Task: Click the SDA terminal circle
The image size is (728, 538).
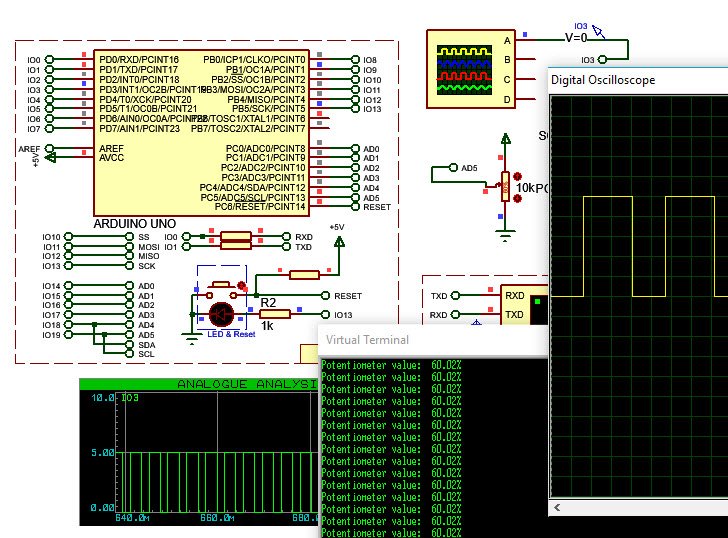Action: click(130, 345)
